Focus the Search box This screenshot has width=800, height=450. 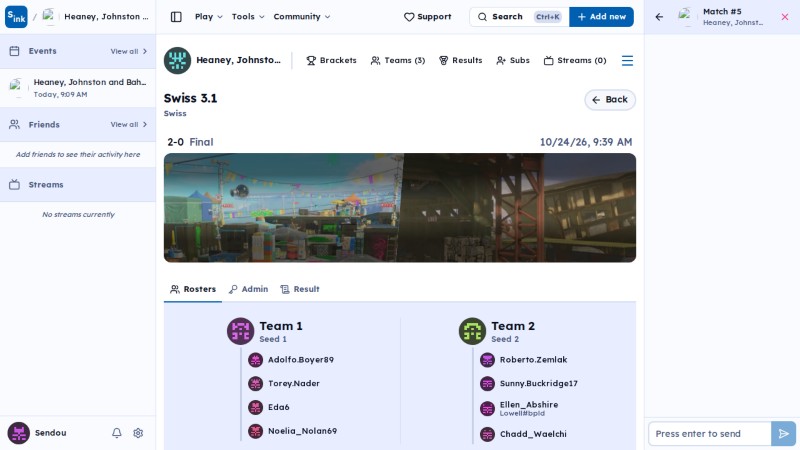pos(519,17)
